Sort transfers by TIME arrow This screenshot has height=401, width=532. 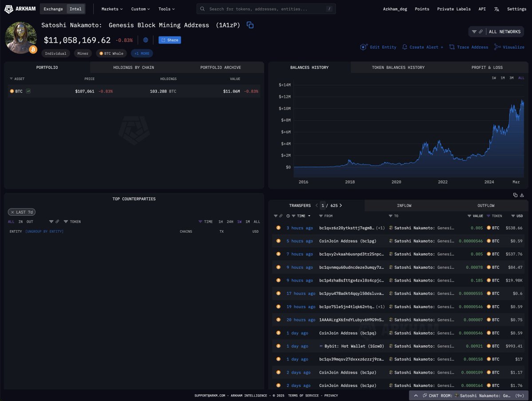click(x=309, y=216)
